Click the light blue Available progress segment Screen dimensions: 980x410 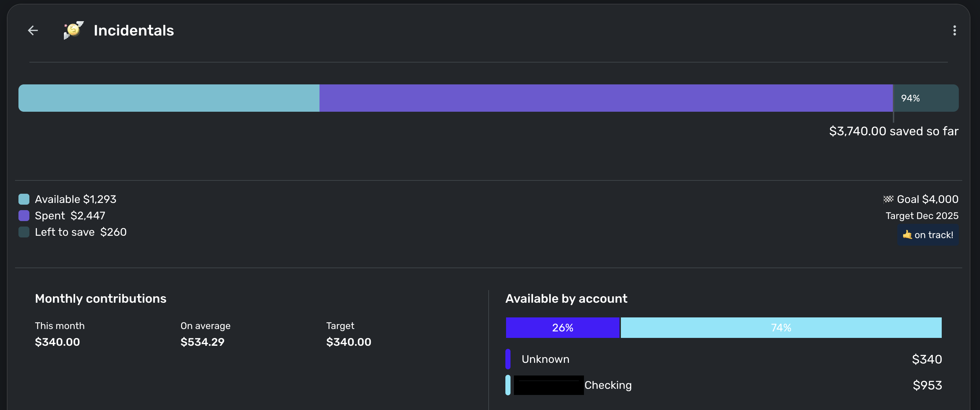[x=168, y=98]
